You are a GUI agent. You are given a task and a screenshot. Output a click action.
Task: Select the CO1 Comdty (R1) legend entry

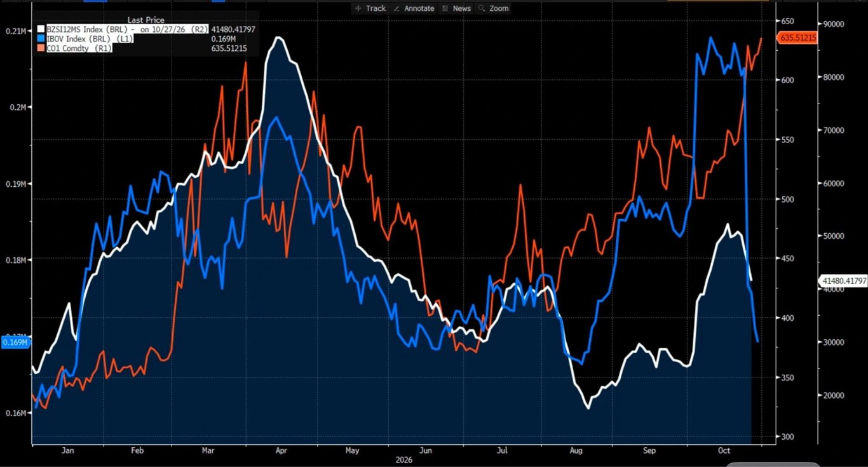(79, 48)
